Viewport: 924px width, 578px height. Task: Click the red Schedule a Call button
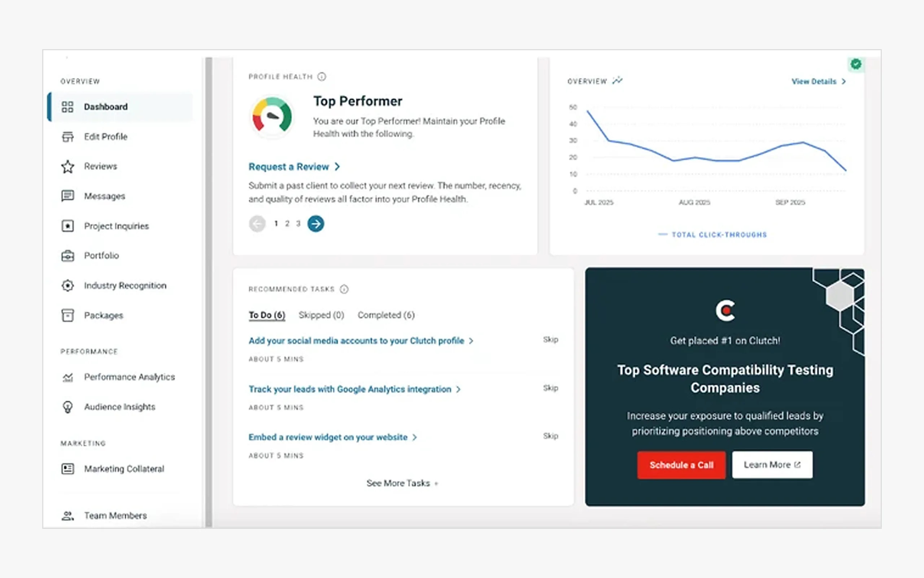tap(681, 465)
